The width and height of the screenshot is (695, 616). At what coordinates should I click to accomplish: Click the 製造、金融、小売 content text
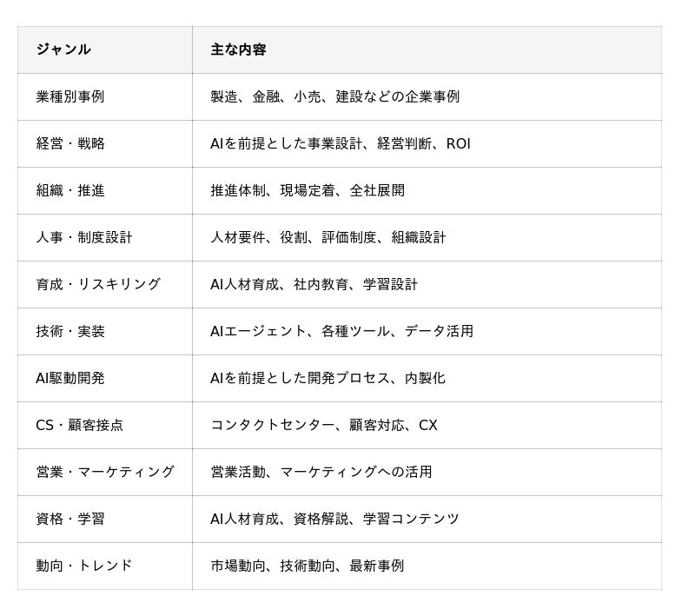(266, 96)
